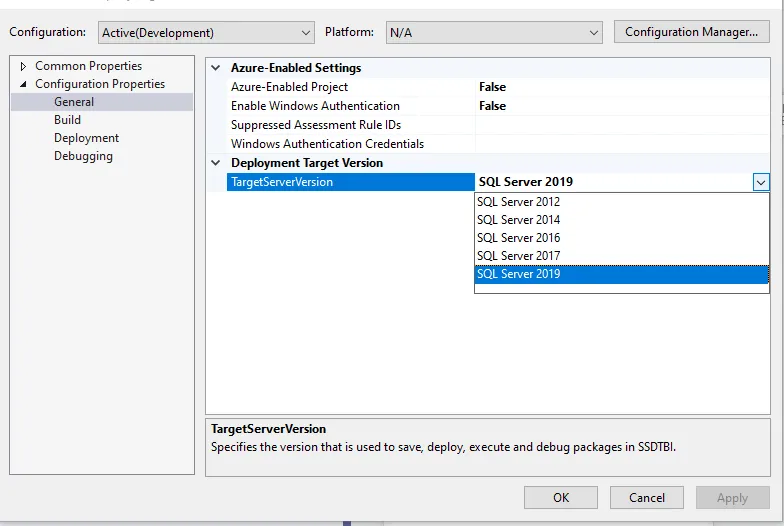This screenshot has height=526, width=784.
Task: Select the Azure-Enabled Project property row
Action: pyautogui.click(x=351, y=87)
